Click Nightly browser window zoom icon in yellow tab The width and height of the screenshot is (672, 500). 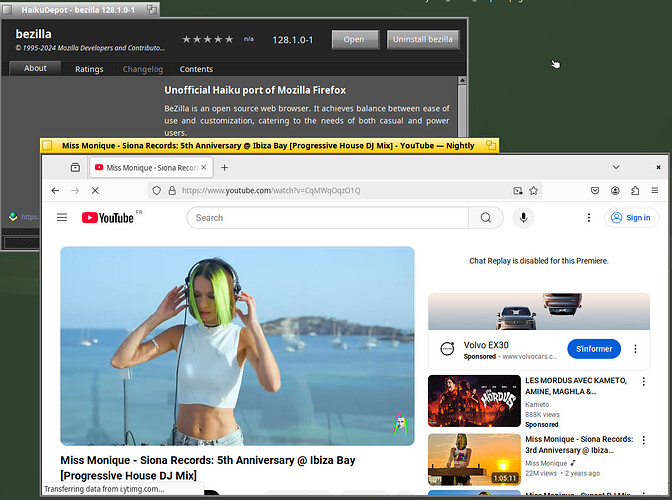(x=491, y=146)
